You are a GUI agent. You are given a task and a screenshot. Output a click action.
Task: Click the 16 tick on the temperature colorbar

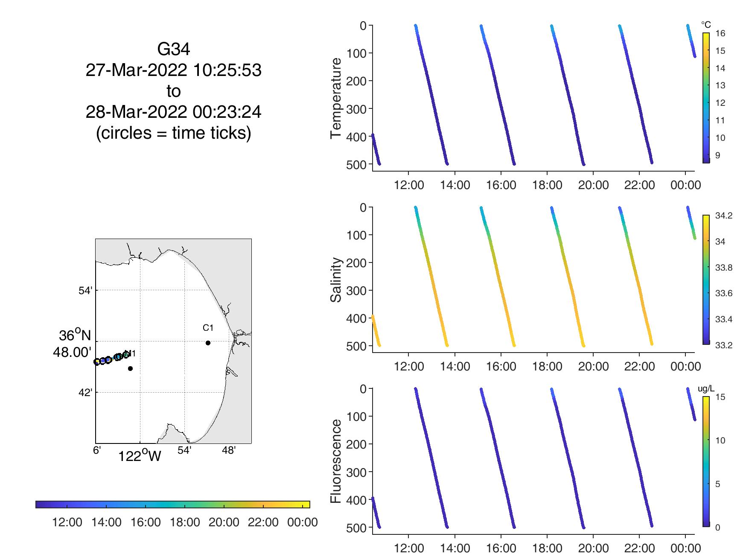coord(720,33)
